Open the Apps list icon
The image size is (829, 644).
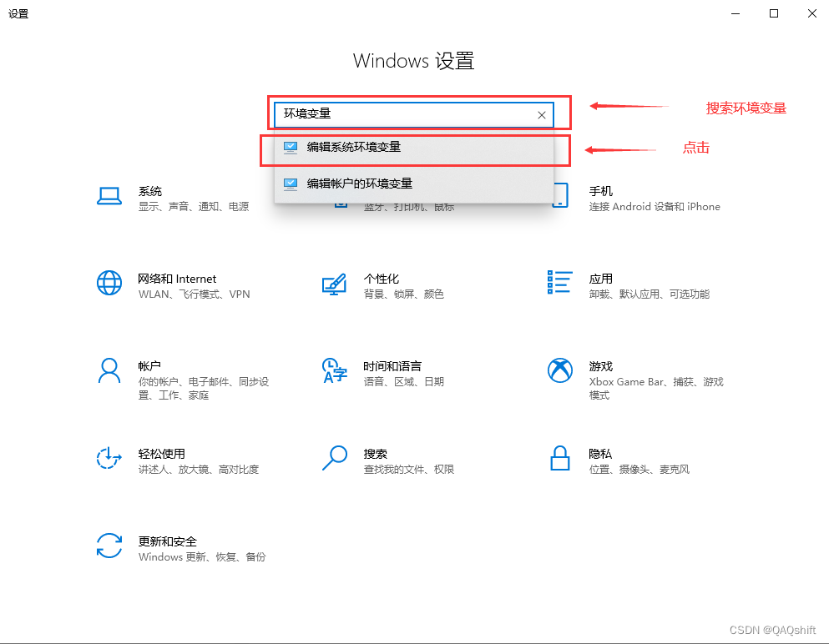point(560,282)
